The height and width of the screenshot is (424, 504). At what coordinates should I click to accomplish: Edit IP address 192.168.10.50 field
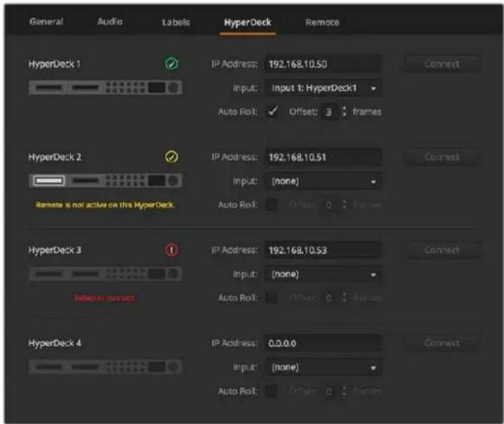pos(323,64)
